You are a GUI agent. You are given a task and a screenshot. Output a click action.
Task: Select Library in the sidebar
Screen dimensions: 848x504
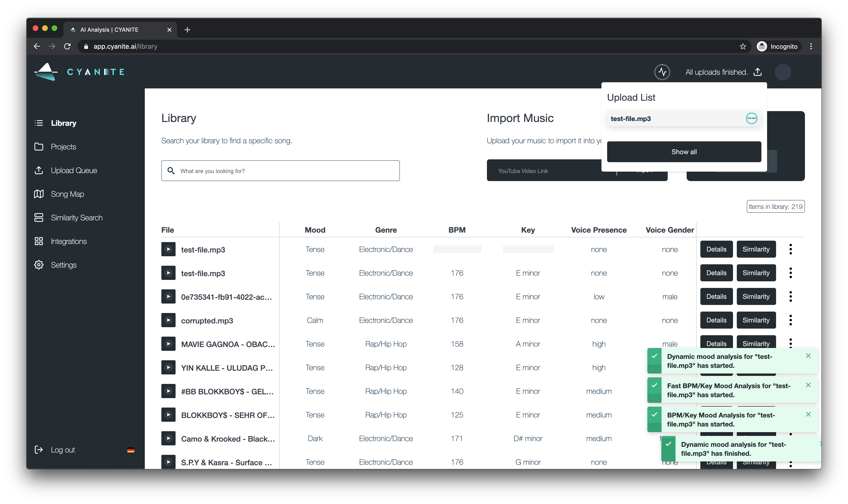(64, 123)
